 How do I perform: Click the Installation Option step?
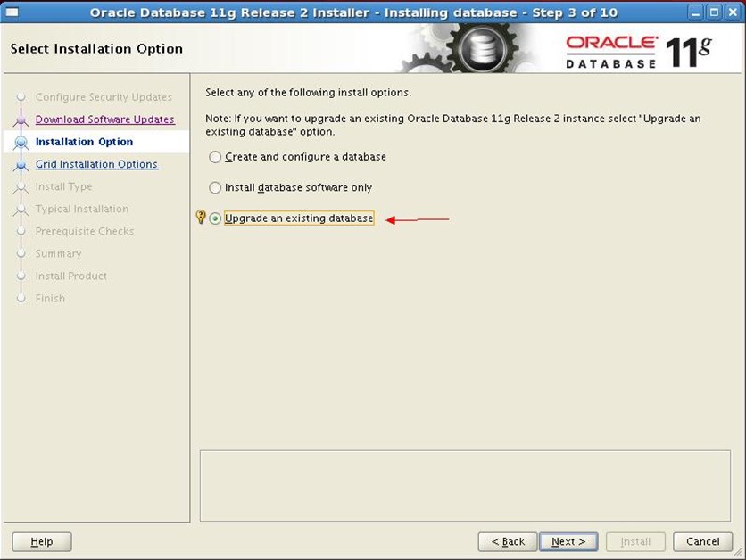(x=84, y=142)
